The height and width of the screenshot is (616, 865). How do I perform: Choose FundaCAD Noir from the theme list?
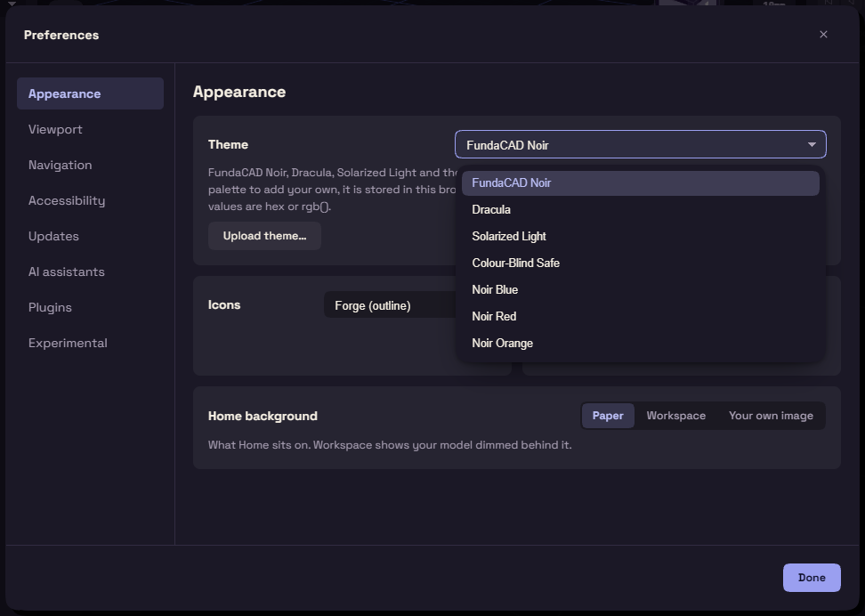click(x=640, y=182)
